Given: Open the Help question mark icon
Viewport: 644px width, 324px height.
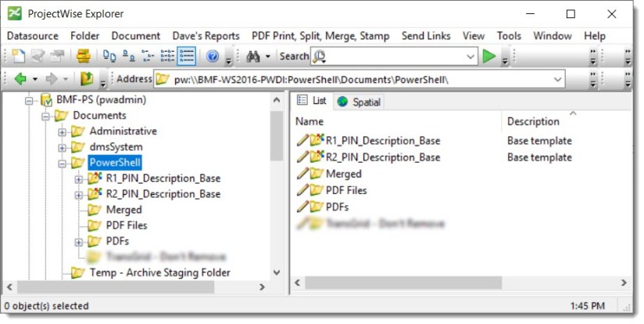Looking at the screenshot, I should [x=212, y=56].
